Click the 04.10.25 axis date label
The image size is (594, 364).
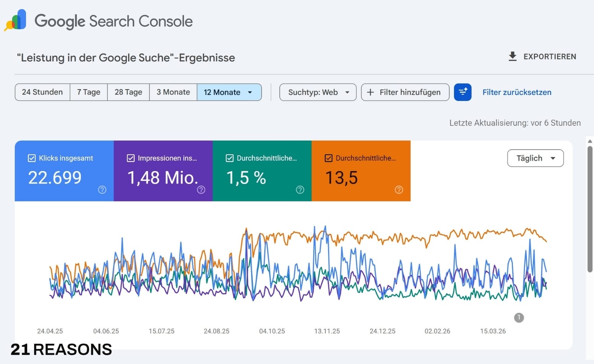point(272,331)
